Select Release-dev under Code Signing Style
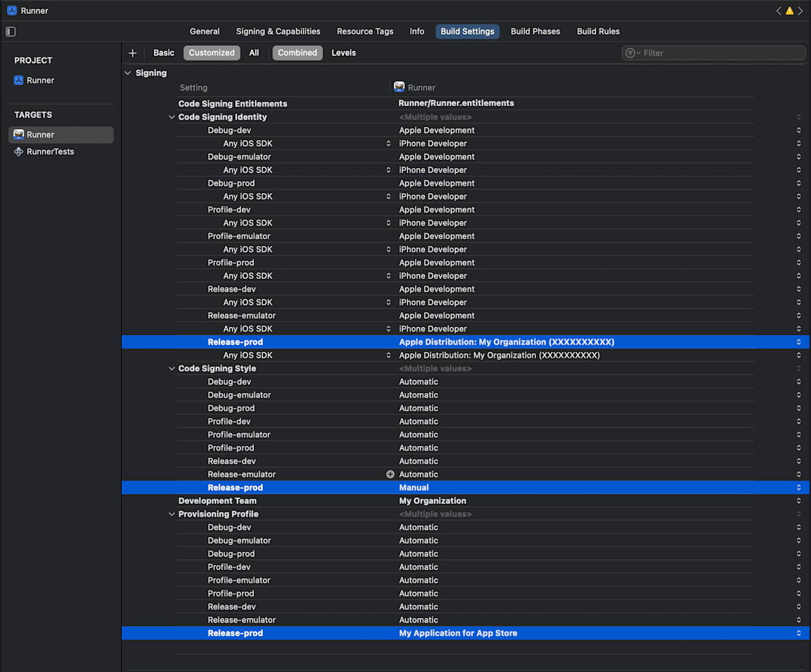The image size is (811, 672). click(232, 461)
